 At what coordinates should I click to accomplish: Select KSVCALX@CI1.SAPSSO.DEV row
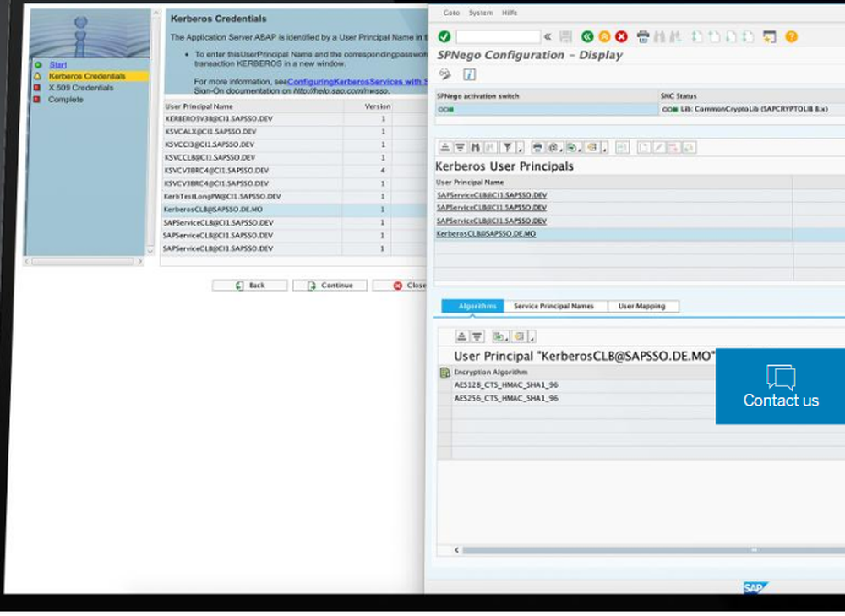295,132
